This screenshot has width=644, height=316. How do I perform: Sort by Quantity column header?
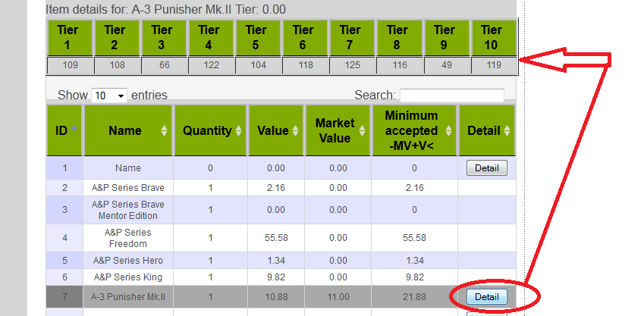pyautogui.click(x=210, y=130)
